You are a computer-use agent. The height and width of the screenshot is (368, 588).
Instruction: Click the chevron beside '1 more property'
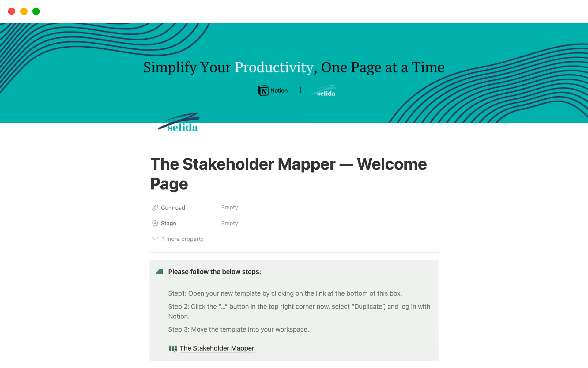(x=155, y=239)
